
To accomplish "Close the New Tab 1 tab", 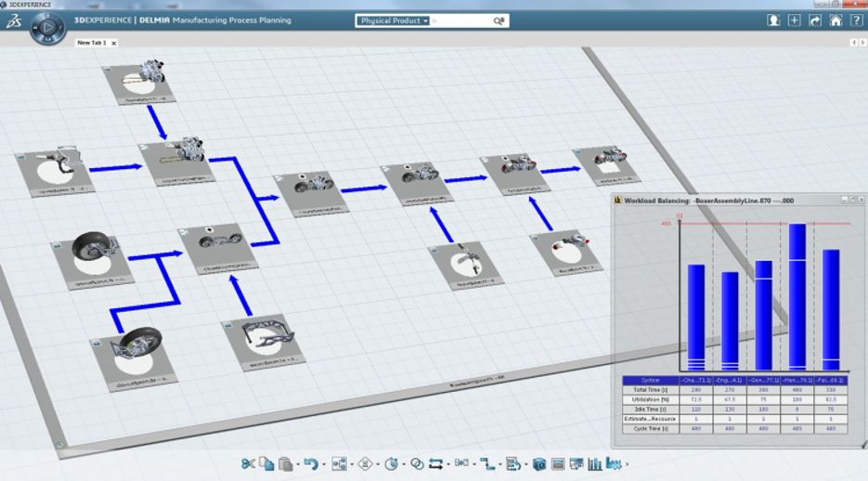I will coord(112,43).
